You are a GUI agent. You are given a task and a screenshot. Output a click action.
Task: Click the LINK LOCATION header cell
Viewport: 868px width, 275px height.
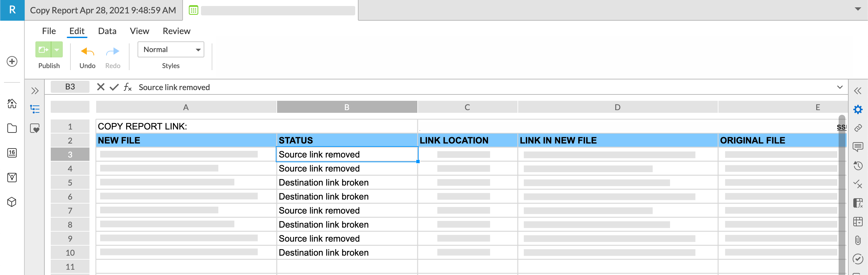click(x=467, y=140)
